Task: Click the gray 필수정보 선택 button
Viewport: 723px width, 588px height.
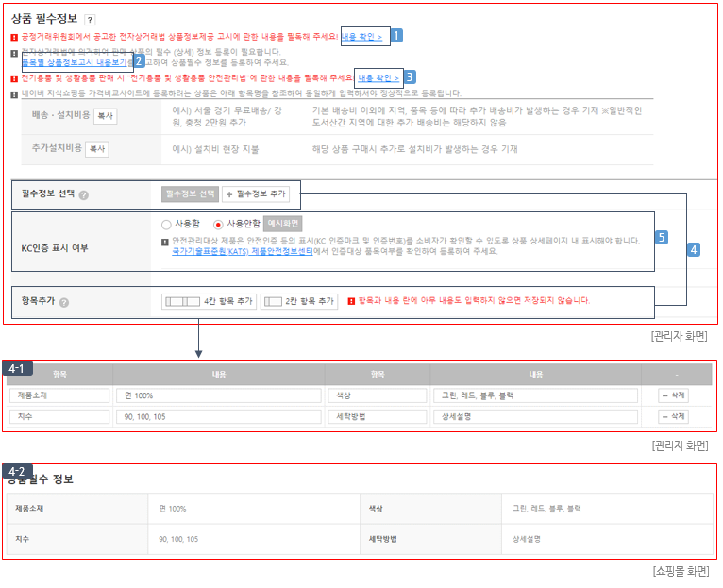Action: (190, 194)
